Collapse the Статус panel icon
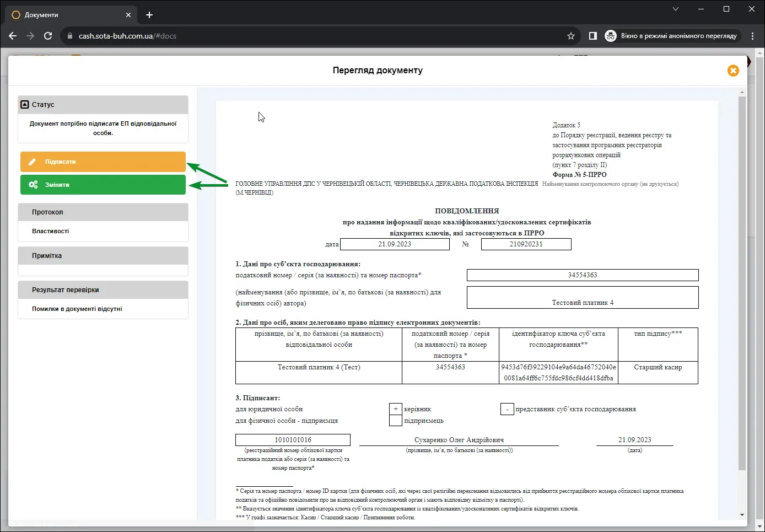Image resolution: width=765 pixels, height=532 pixels. pos(24,104)
